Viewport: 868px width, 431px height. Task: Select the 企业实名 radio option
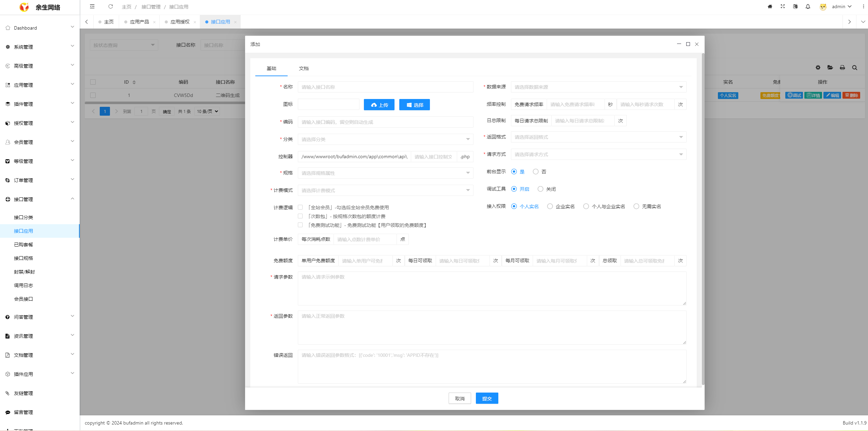(550, 206)
